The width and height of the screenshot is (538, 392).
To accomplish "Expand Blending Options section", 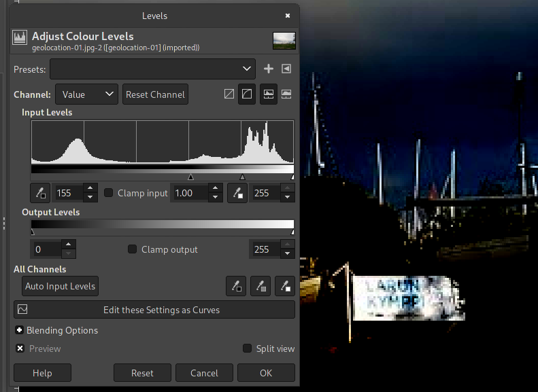I will (20, 330).
